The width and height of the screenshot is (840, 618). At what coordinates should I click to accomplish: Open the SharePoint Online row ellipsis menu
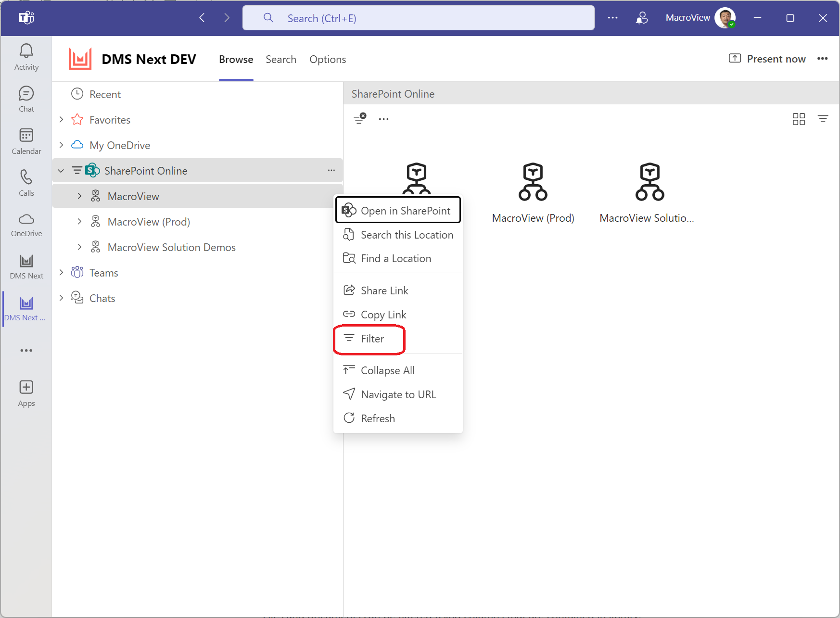[331, 170]
